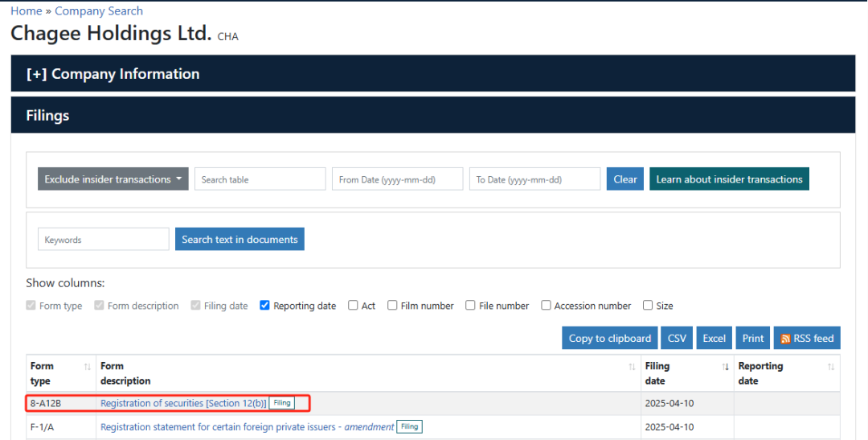Open the RSS feed button
The width and height of the screenshot is (868, 440).
807,338
